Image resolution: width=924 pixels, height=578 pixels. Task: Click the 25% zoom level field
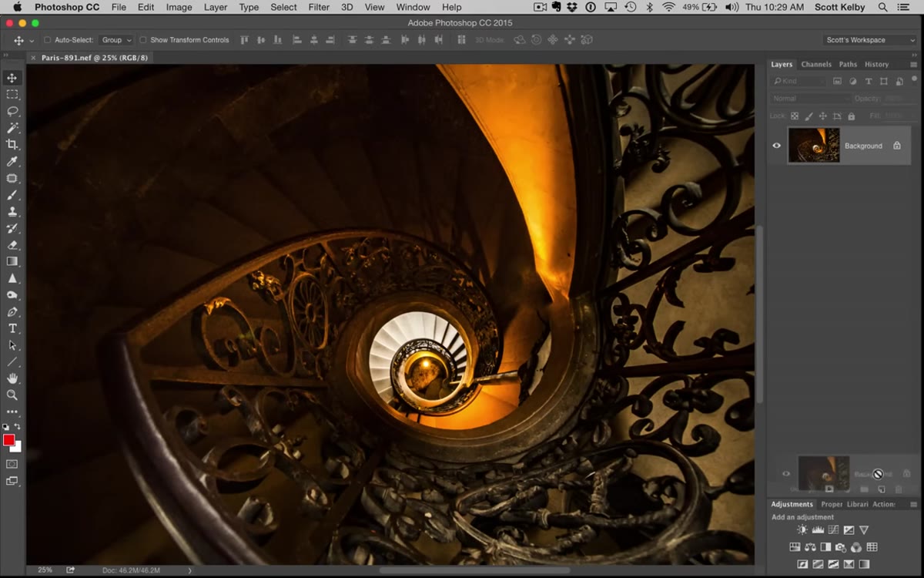click(45, 570)
